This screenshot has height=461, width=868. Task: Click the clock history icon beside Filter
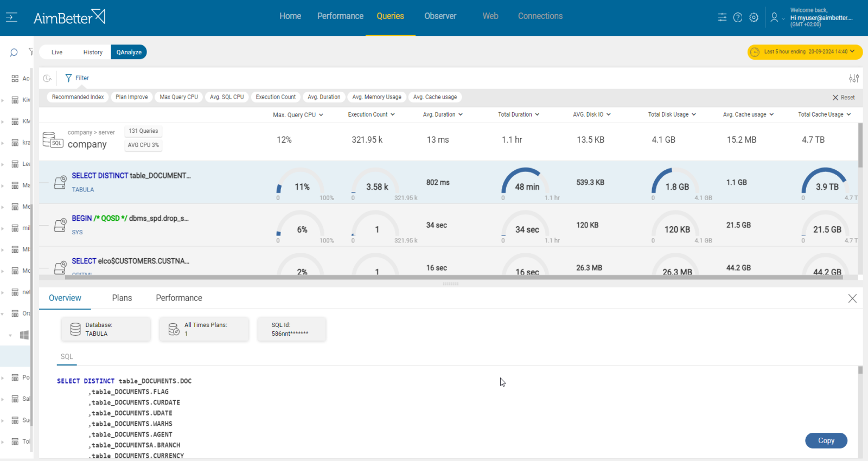47,78
